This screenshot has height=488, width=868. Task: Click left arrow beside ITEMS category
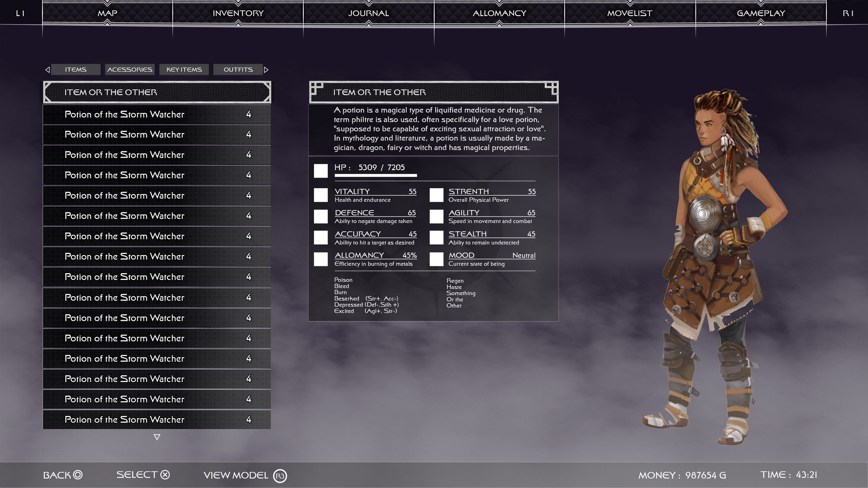[x=47, y=69]
